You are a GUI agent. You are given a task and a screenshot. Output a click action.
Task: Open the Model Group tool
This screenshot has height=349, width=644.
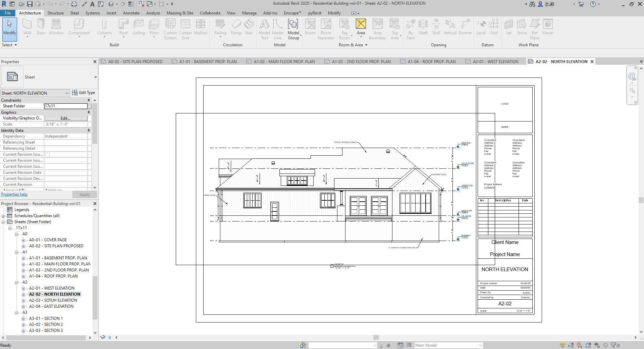[293, 29]
